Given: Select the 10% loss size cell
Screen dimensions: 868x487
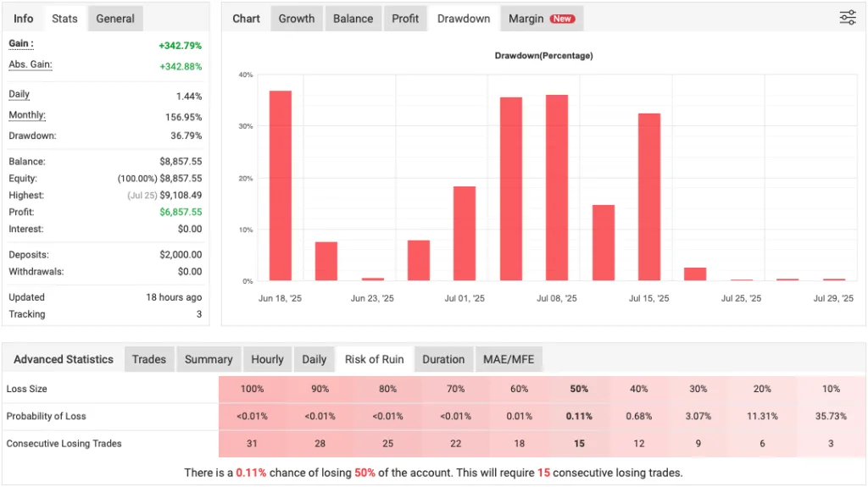Looking at the screenshot, I should click(x=831, y=389).
